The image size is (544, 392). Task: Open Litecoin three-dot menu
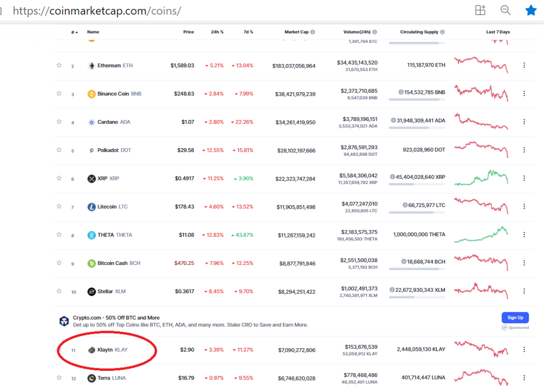[524, 207]
